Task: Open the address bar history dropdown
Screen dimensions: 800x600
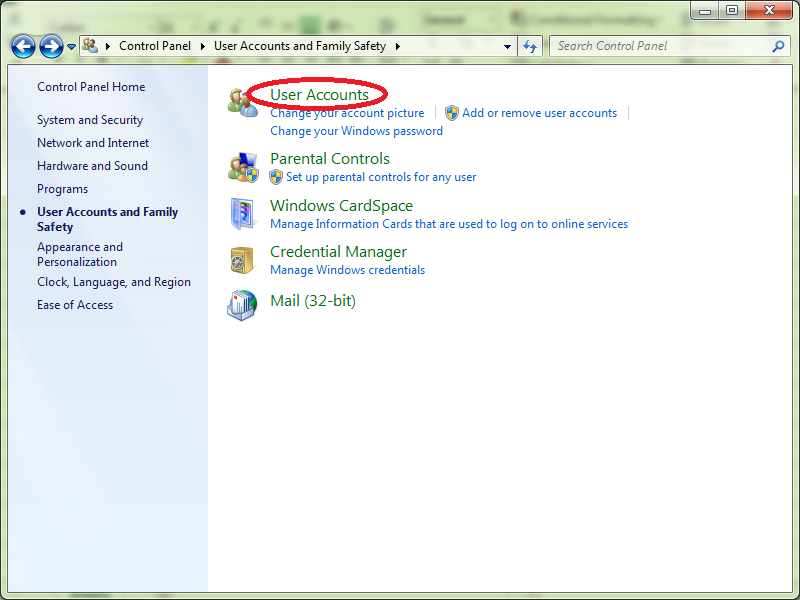Action: coord(507,46)
